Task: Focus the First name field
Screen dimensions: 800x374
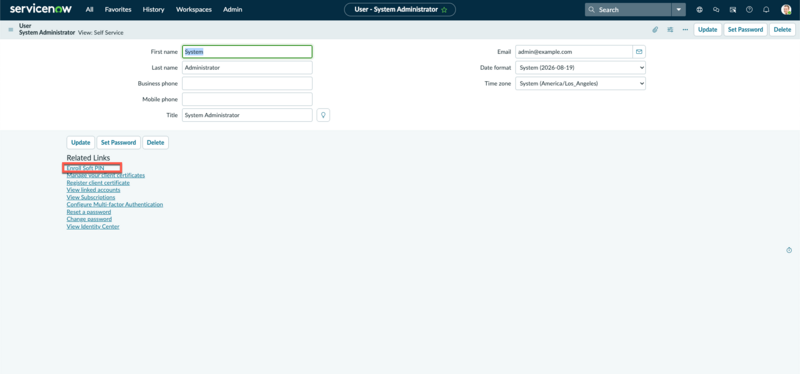Action: click(x=247, y=52)
